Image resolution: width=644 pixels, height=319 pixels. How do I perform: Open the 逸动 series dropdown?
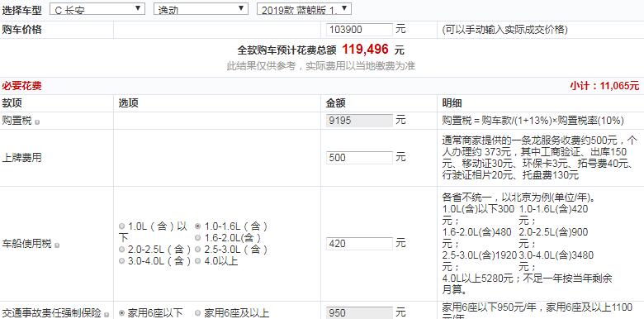point(201,9)
